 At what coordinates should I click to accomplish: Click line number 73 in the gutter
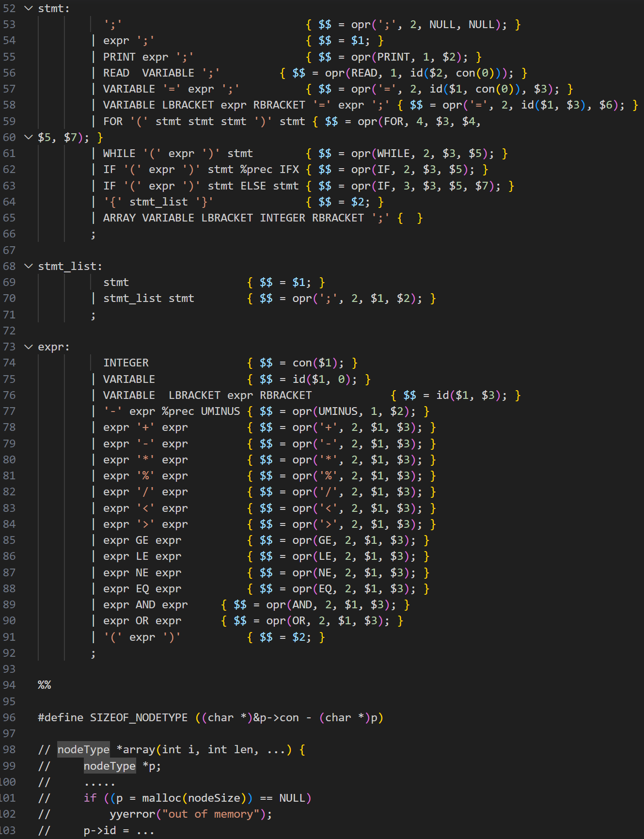9,347
